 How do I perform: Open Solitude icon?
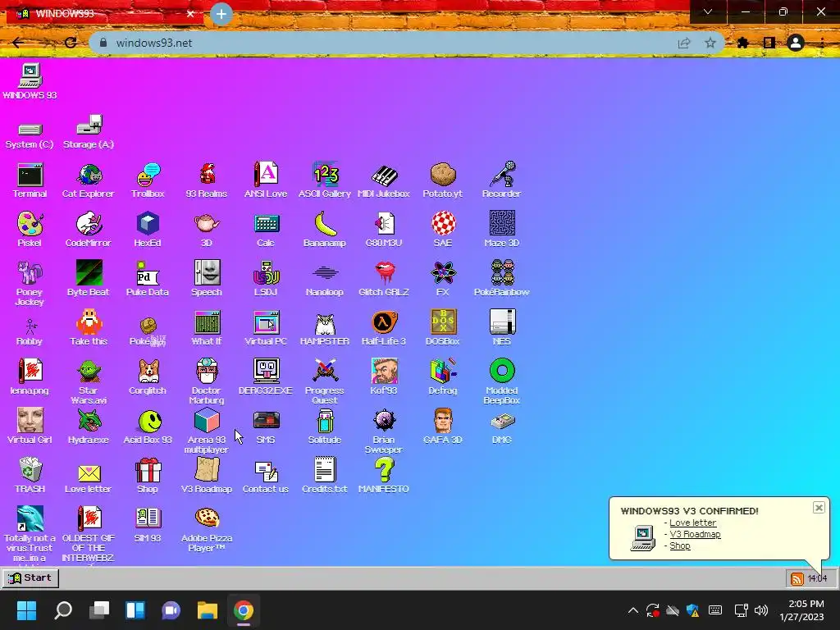point(325,427)
